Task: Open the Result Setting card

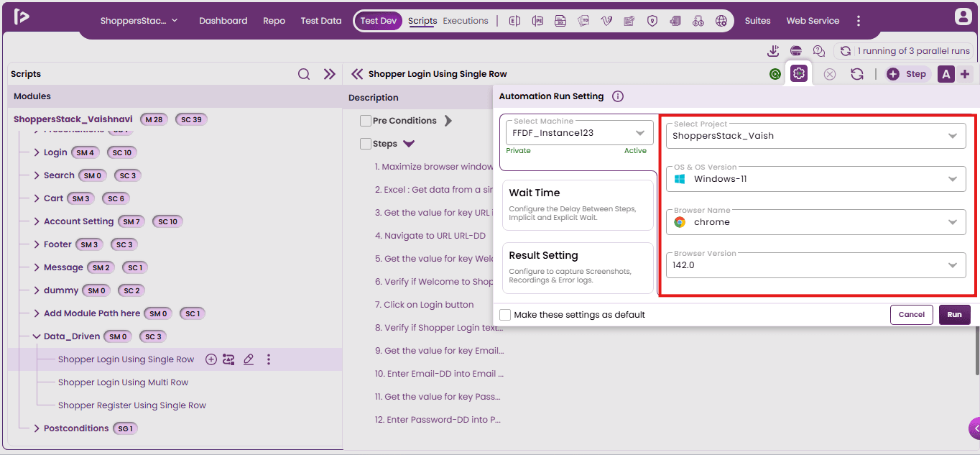Action: click(x=578, y=268)
